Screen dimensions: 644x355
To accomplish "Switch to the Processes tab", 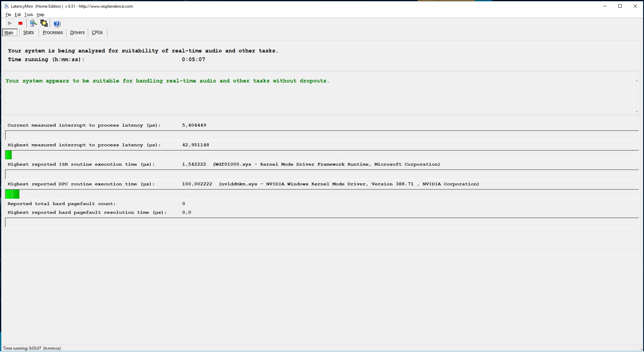I will click(x=53, y=33).
